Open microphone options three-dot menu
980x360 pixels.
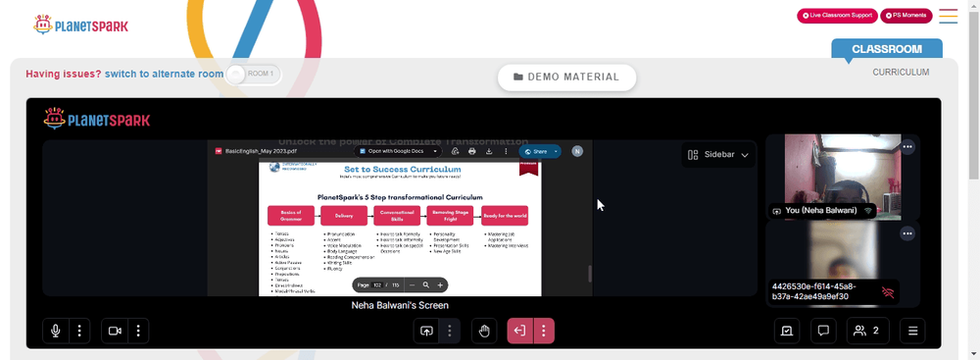click(x=78, y=332)
